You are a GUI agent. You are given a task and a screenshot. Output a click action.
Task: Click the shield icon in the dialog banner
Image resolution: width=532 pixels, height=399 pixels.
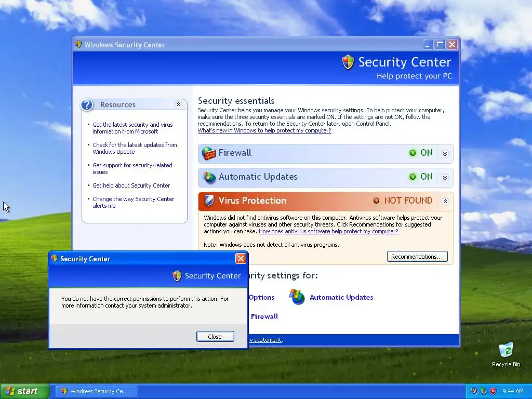click(177, 276)
